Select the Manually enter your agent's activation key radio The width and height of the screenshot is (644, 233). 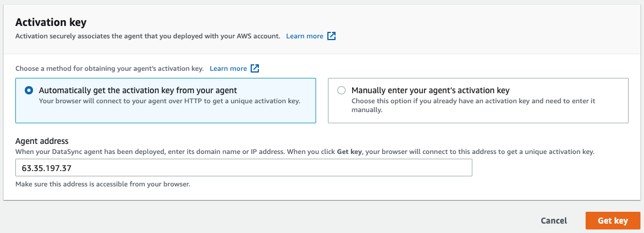click(x=341, y=90)
